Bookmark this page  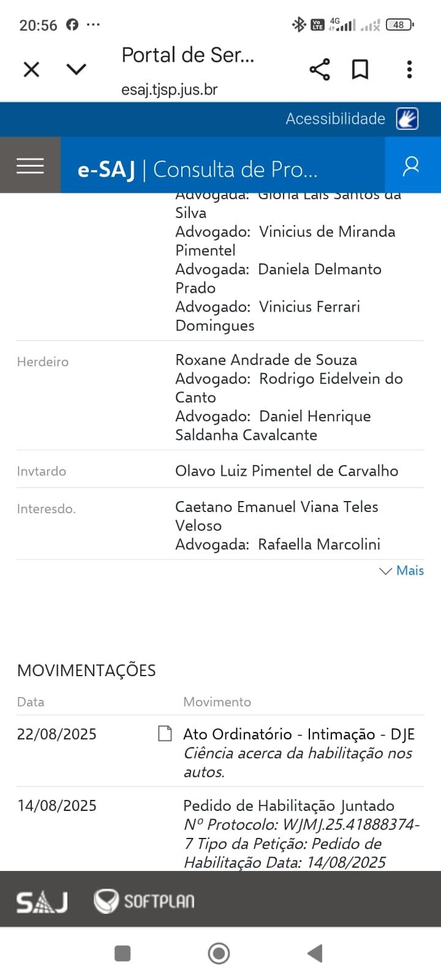point(360,69)
